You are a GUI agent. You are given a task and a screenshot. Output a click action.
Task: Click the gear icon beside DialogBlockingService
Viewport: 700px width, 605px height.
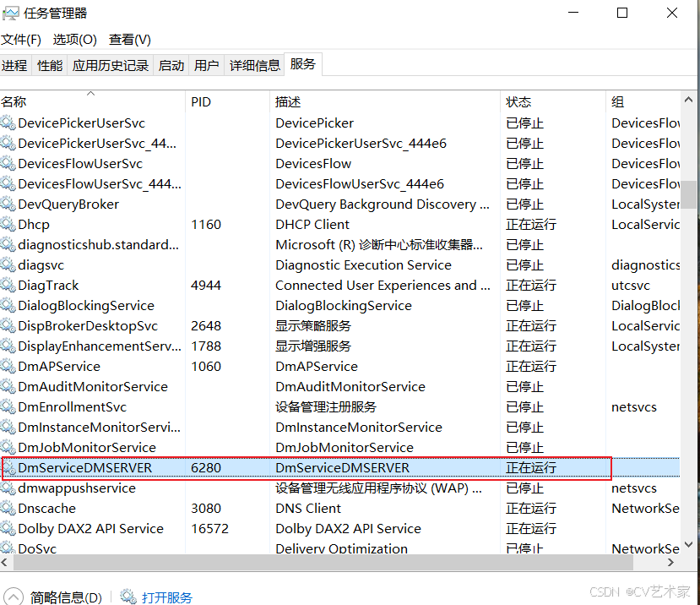8,306
